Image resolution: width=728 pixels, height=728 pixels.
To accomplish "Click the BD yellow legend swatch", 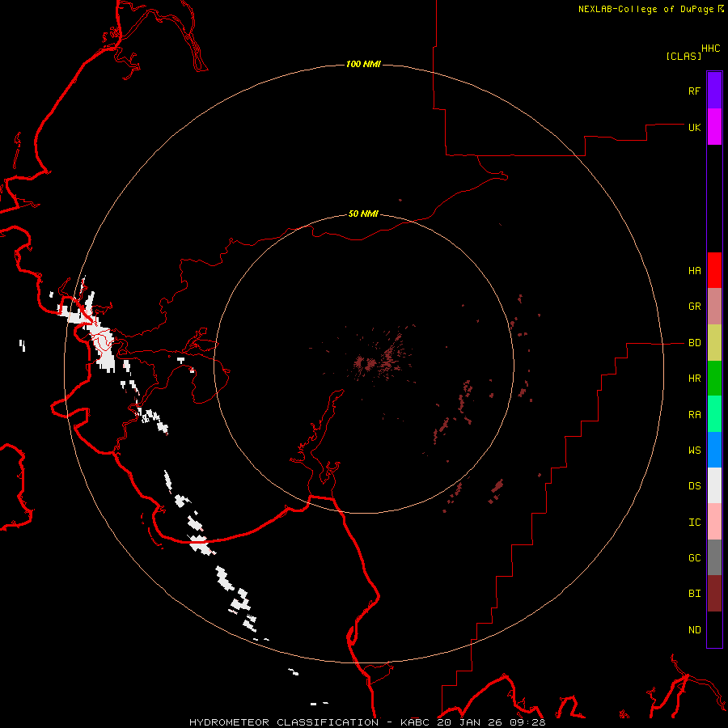I will click(714, 343).
